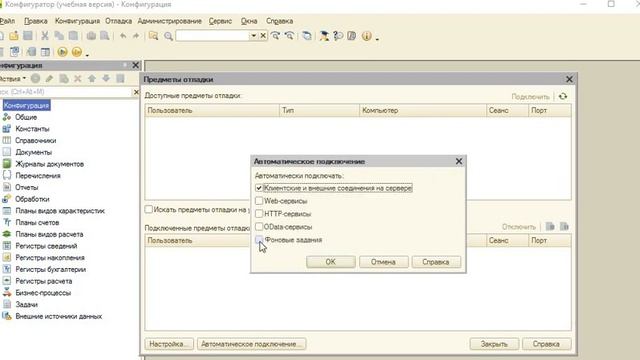Open the Конфигурация menu
640x360 pixels.
(x=77, y=21)
